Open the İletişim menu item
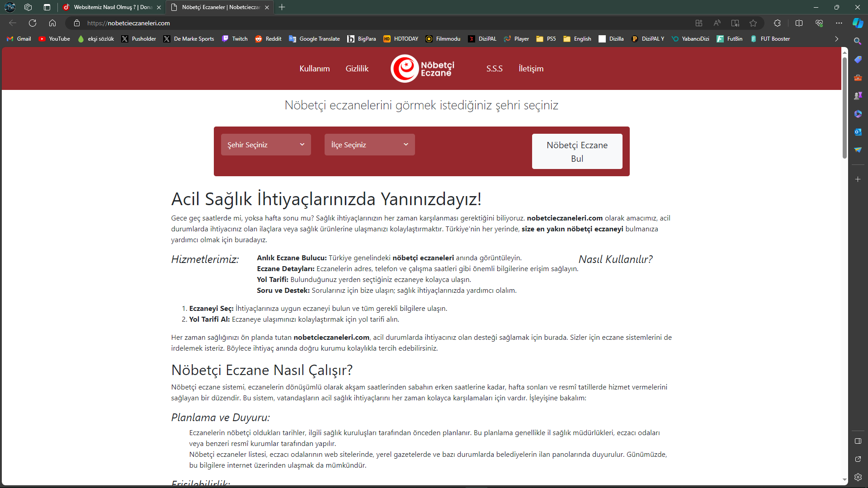 (531, 69)
